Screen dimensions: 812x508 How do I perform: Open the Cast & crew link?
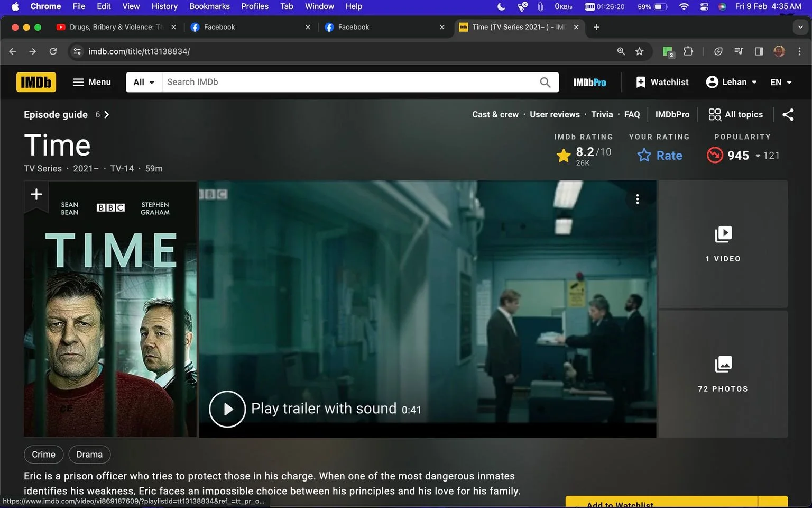pyautogui.click(x=495, y=114)
